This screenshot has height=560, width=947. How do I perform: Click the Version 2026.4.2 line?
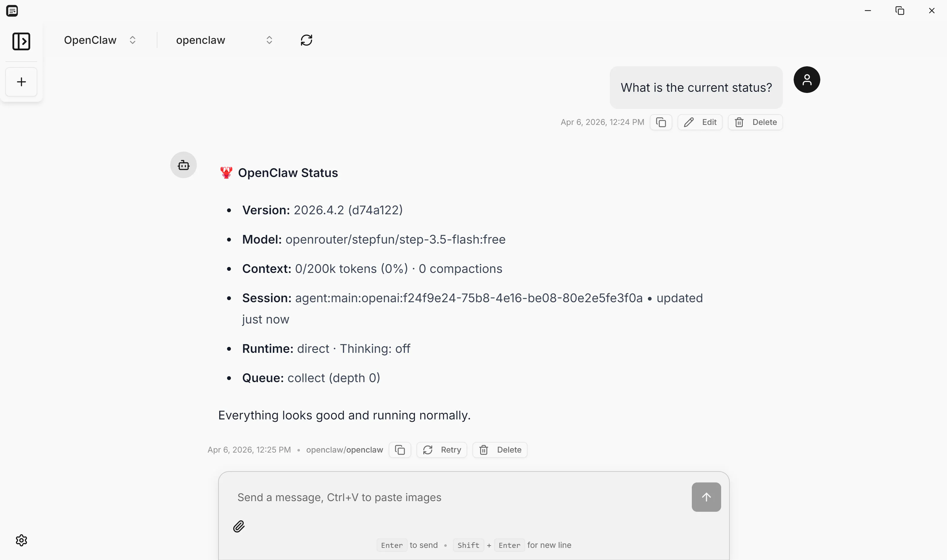point(322,210)
